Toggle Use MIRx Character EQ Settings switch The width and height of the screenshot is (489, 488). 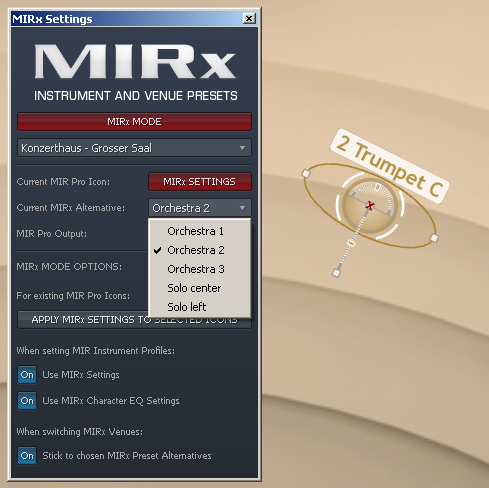(x=27, y=400)
